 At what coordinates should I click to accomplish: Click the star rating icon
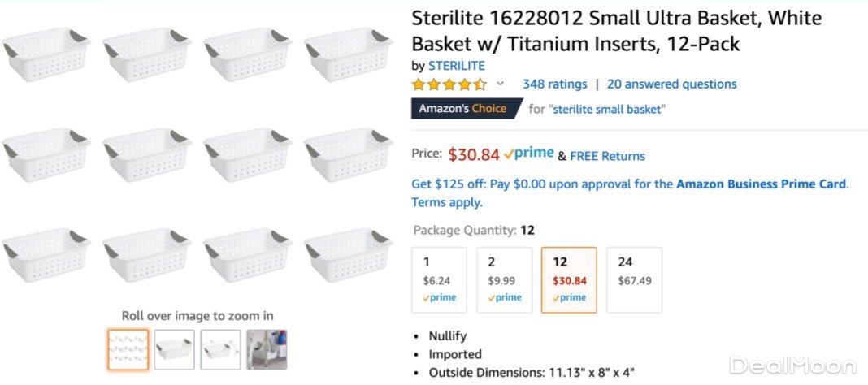click(449, 84)
